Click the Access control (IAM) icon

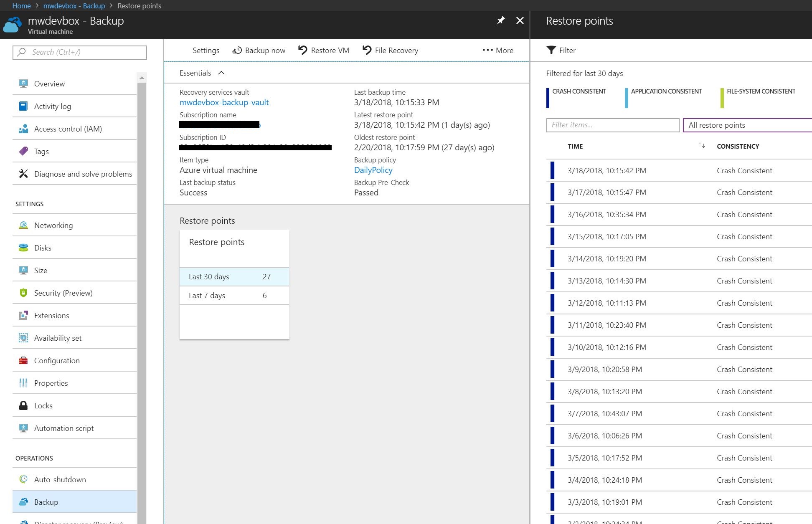[x=23, y=129]
